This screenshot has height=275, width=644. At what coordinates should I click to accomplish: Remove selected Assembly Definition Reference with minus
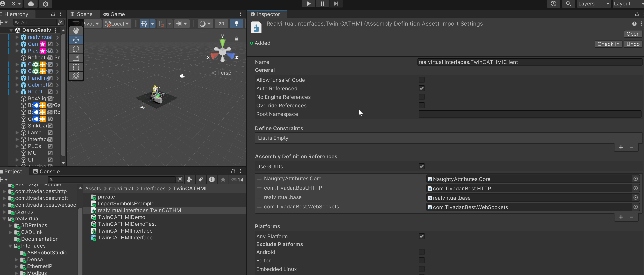[632, 217]
